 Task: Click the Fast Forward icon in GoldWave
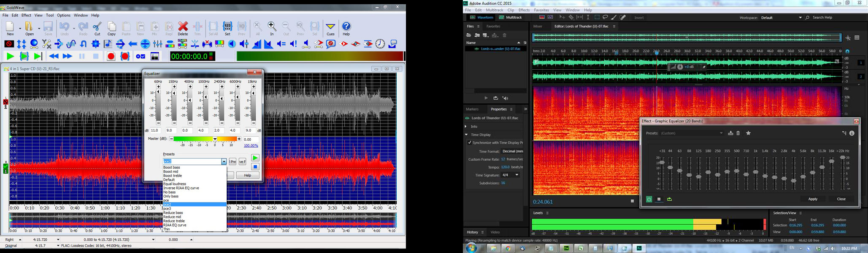(x=67, y=56)
